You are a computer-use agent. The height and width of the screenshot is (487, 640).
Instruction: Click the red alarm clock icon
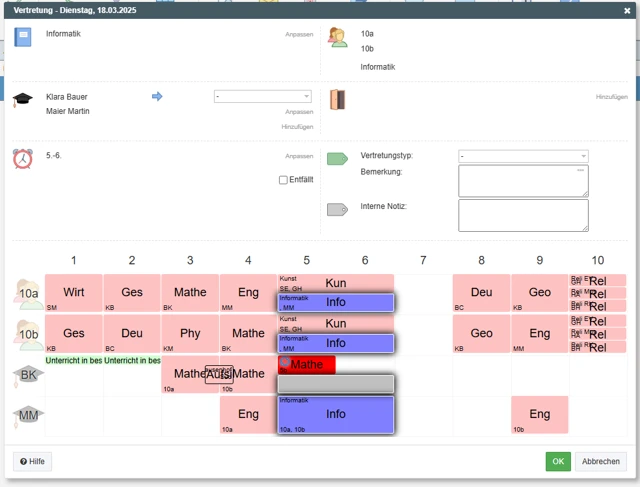coord(23,159)
